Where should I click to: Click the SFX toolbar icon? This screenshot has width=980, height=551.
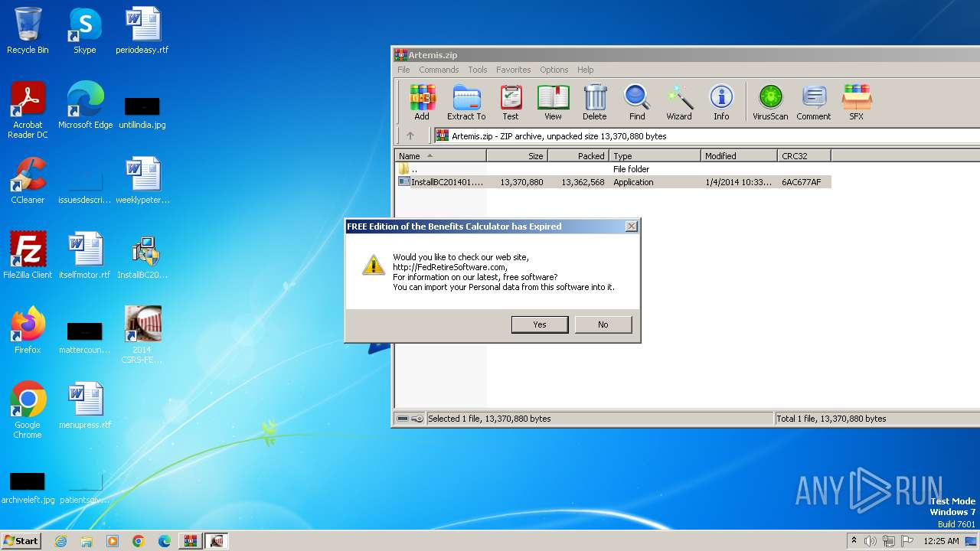pyautogui.click(x=857, y=103)
